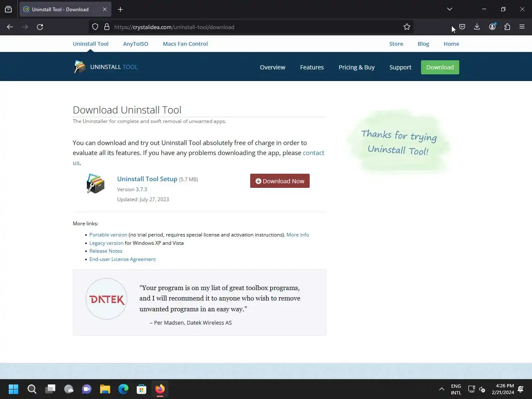Open the Firefox account icon
Viewport: 532px width, 399px height.
click(492, 27)
